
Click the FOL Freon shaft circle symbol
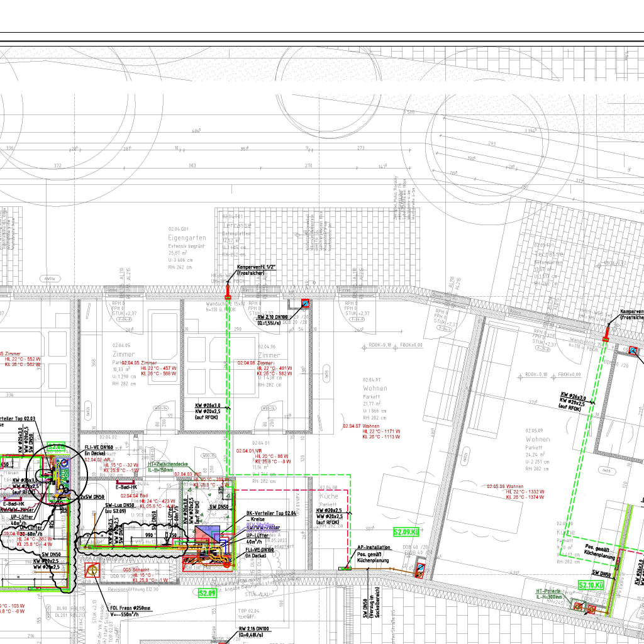click(92, 571)
